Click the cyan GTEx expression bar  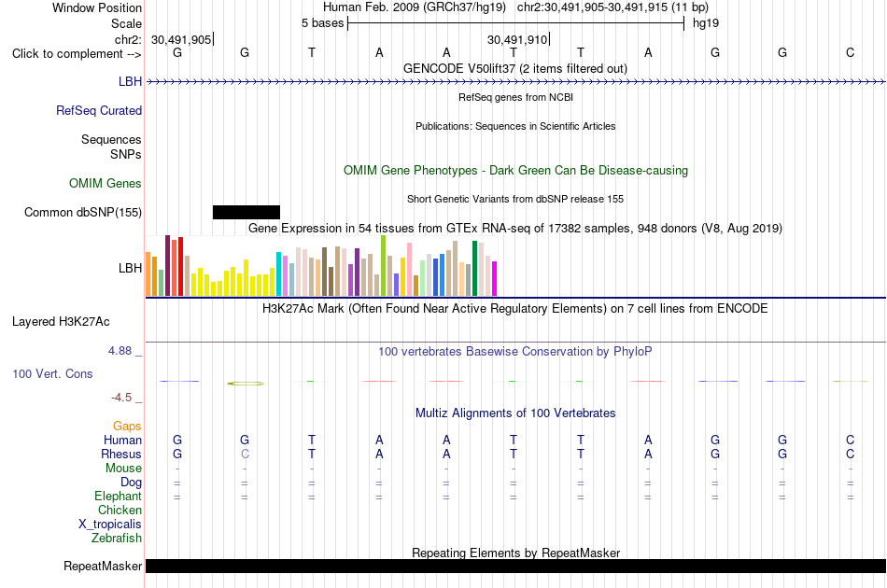(x=278, y=273)
